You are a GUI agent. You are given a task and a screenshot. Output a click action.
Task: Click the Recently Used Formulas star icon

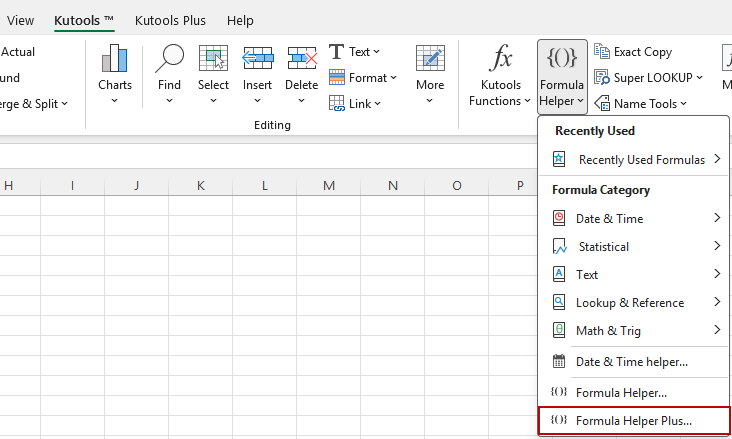559,159
